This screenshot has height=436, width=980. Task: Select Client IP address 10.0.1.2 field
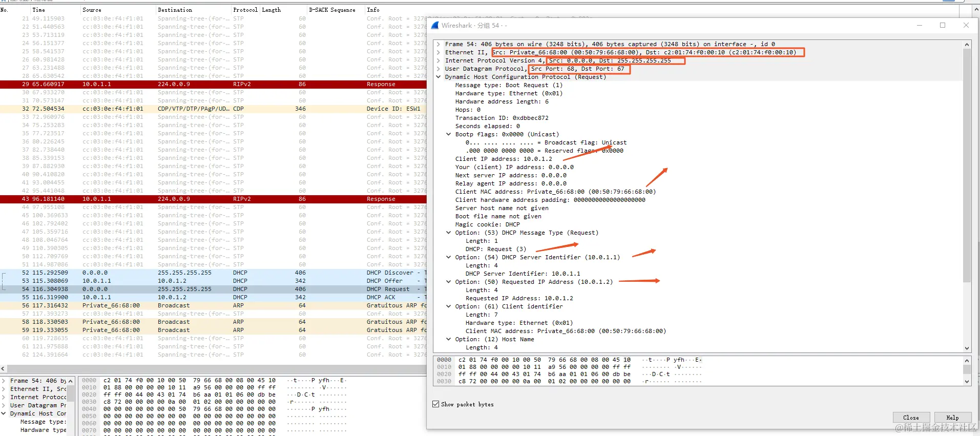[504, 159]
